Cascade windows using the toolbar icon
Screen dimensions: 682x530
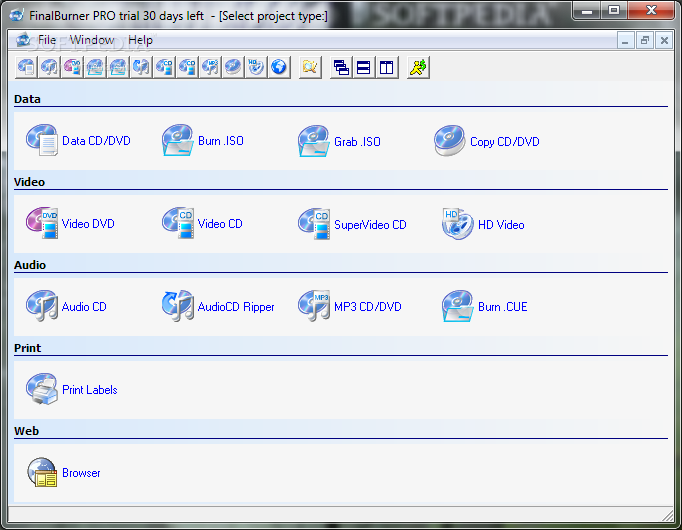click(341, 67)
